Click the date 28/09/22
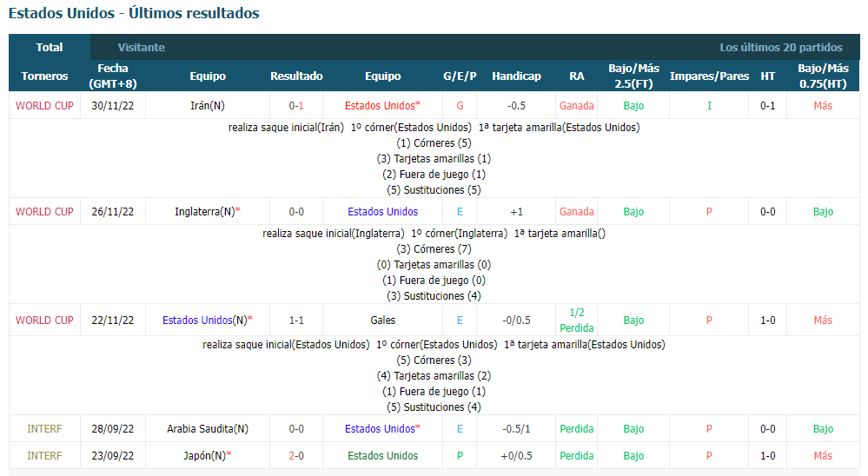 click(113, 428)
